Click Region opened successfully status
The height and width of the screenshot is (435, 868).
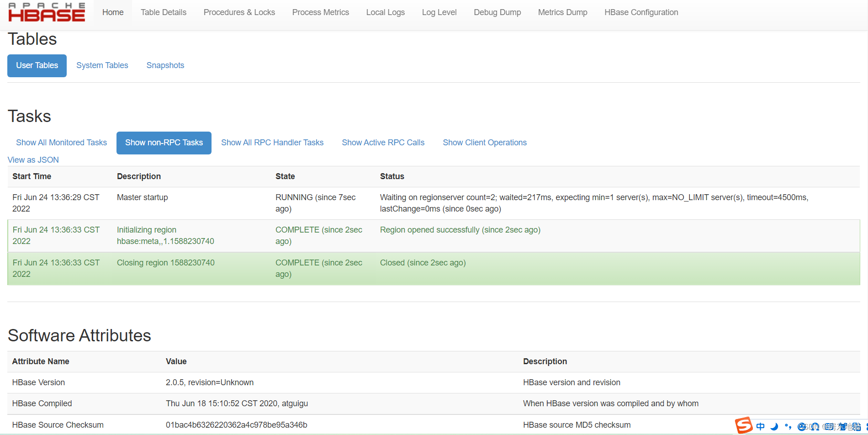point(460,230)
